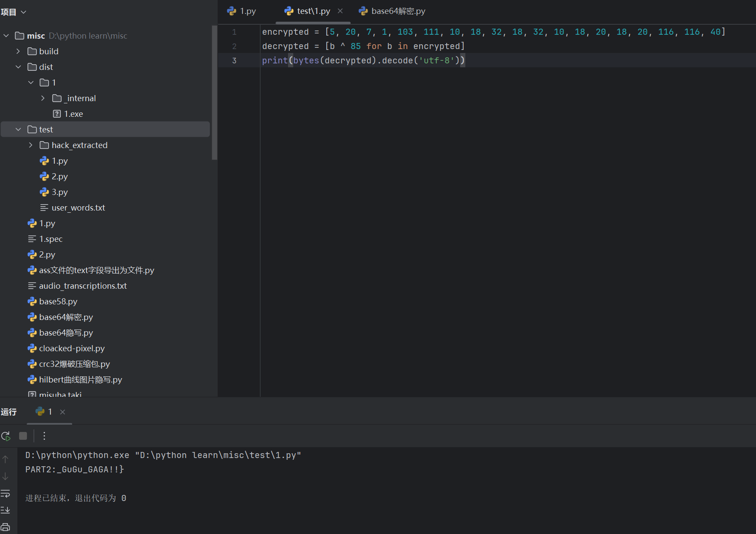Viewport: 756px width, 534px height.
Task: Place cursor on the decrypted comprehension line
Action: point(363,46)
